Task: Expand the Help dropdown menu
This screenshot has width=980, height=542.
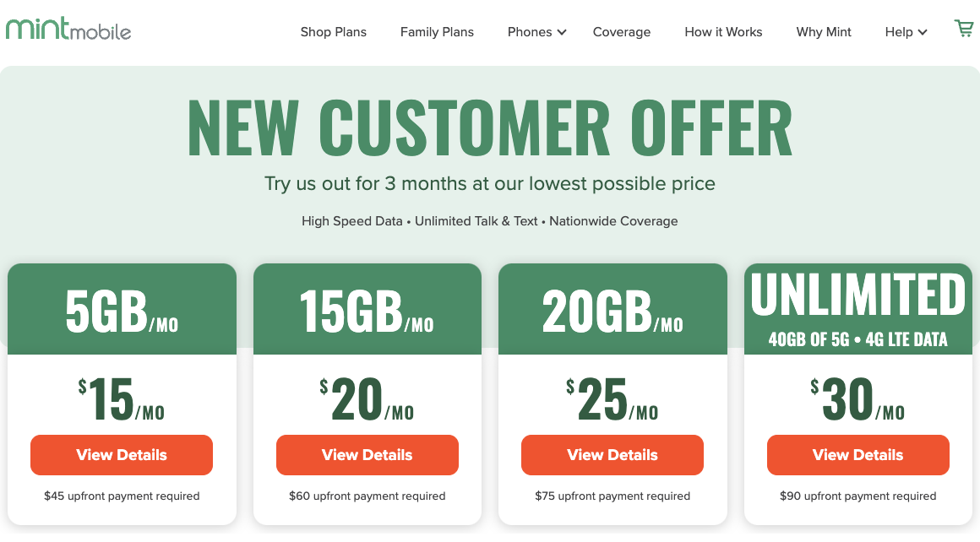Action: pyautogui.click(x=906, y=32)
